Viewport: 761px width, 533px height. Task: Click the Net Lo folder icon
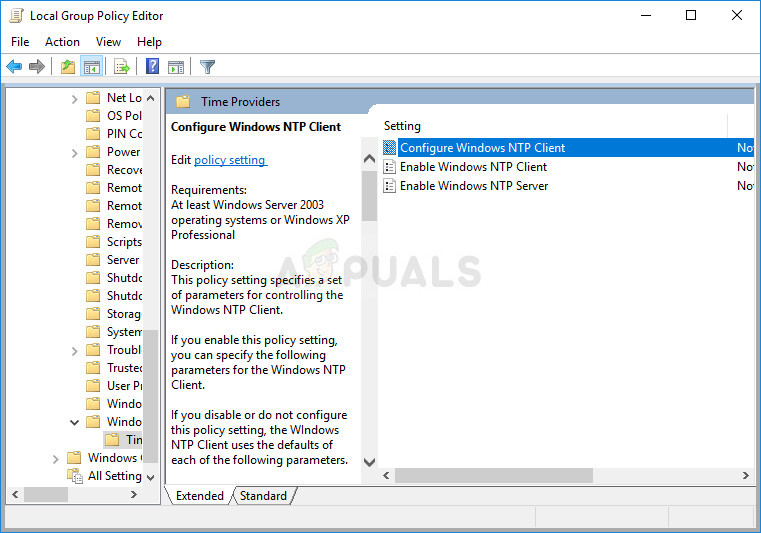(93, 98)
